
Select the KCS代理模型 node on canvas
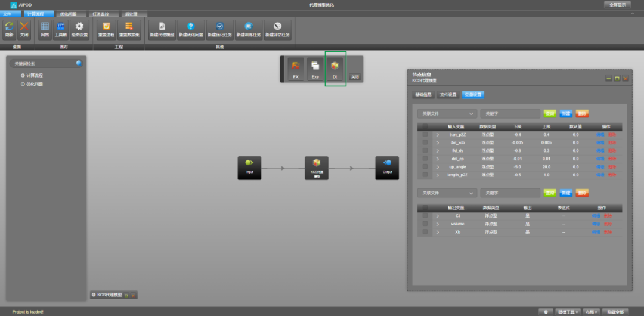(316, 168)
